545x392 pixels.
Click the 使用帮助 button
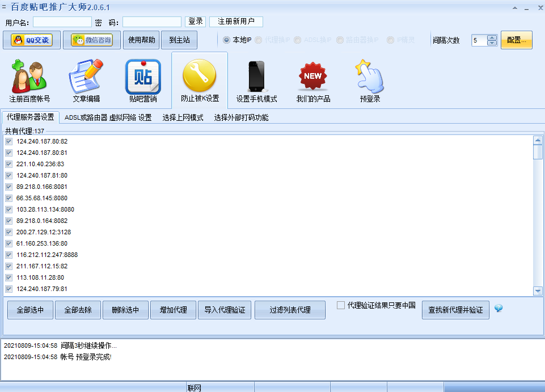coord(141,40)
